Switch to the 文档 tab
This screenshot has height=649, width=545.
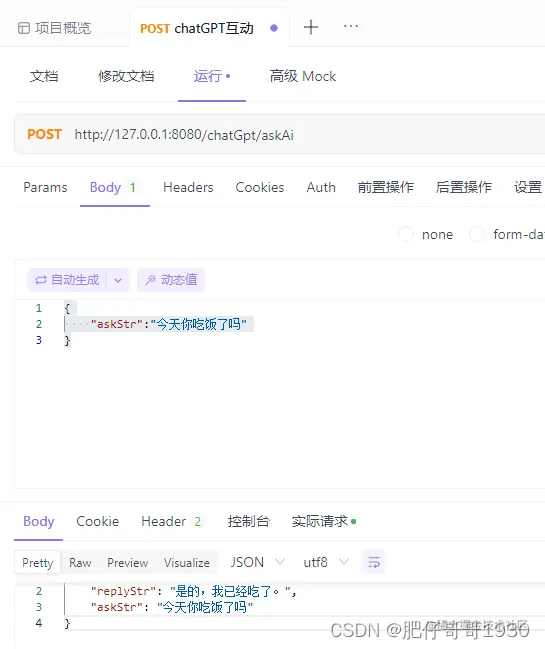pos(44,76)
